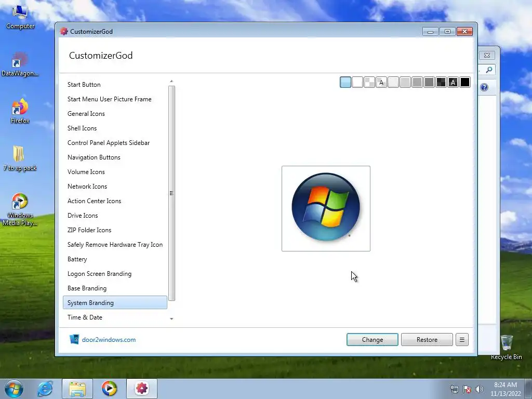The width and height of the screenshot is (532, 399).
Task: Launch Internet Explorer from the taskbar
Action: 46,389
